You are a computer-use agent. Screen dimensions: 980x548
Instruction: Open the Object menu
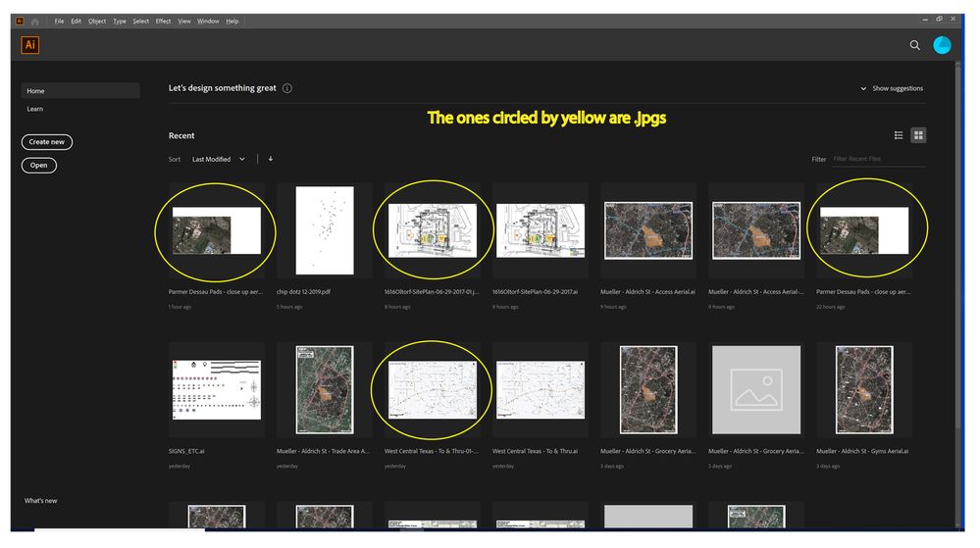[x=97, y=22]
